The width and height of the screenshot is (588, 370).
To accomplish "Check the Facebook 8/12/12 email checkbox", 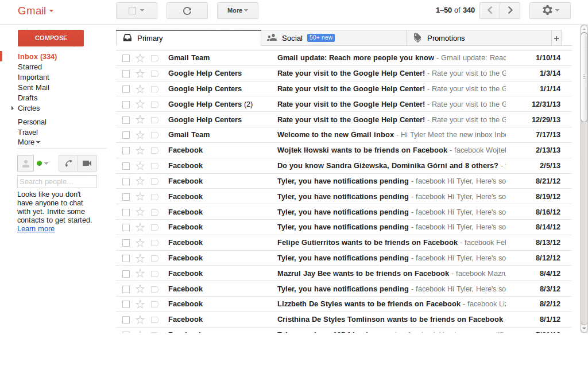I will 126,258.
